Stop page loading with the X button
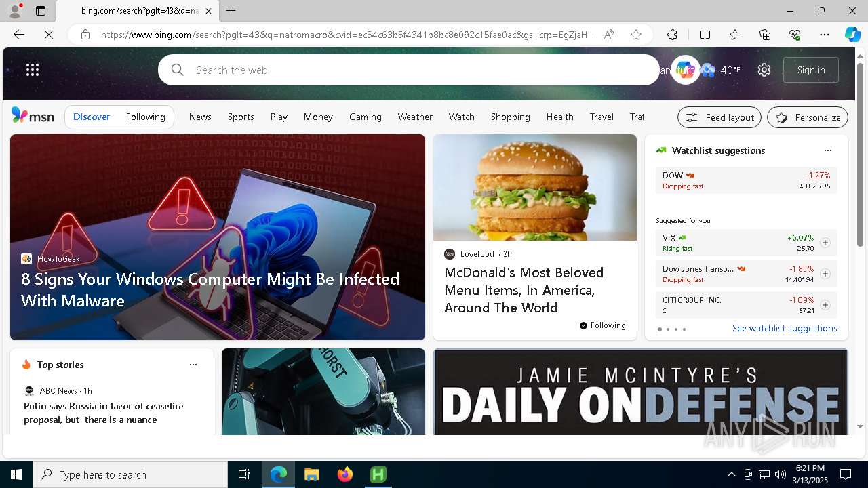This screenshot has height=488, width=868. 49,35
